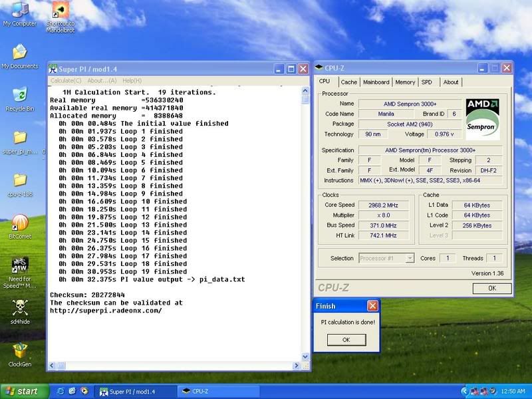Select the My Documents desktop icon
The width and height of the screenshot is (532, 399).
(20, 57)
